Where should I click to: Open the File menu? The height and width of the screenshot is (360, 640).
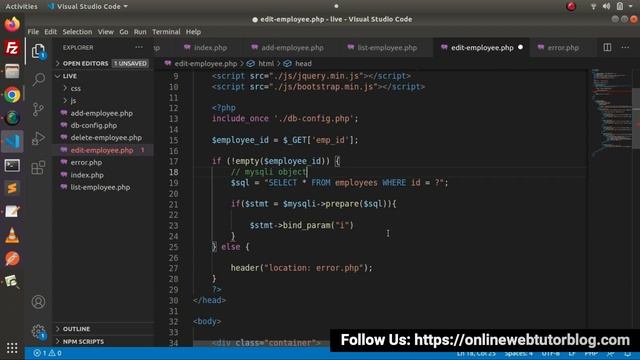[x=33, y=31]
